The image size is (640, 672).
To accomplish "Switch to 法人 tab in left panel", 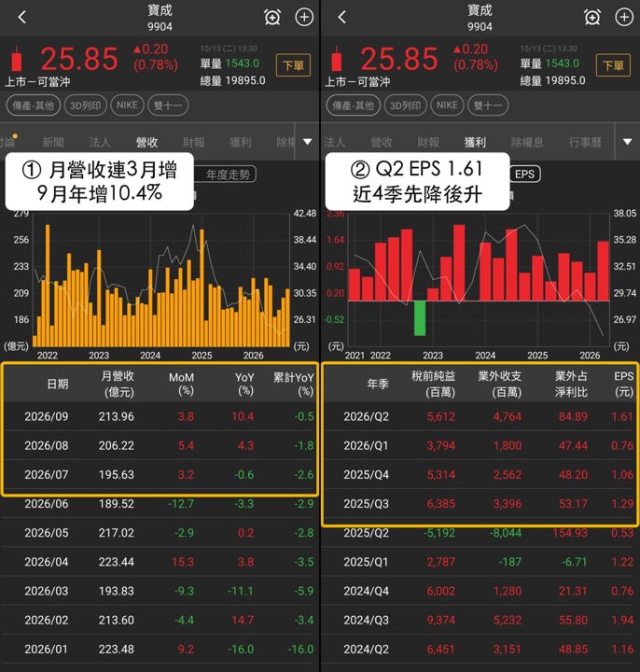I will point(100,142).
